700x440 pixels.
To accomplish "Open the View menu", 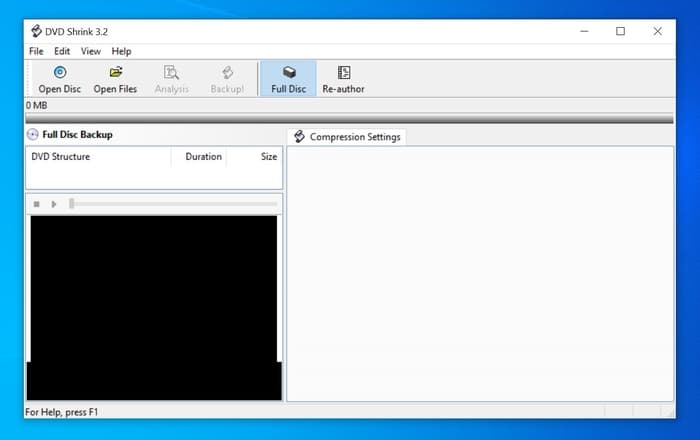I will (91, 51).
